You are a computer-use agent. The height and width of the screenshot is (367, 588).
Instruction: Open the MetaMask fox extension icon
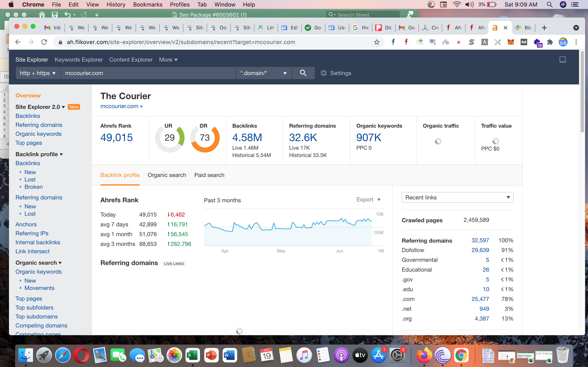(510, 42)
